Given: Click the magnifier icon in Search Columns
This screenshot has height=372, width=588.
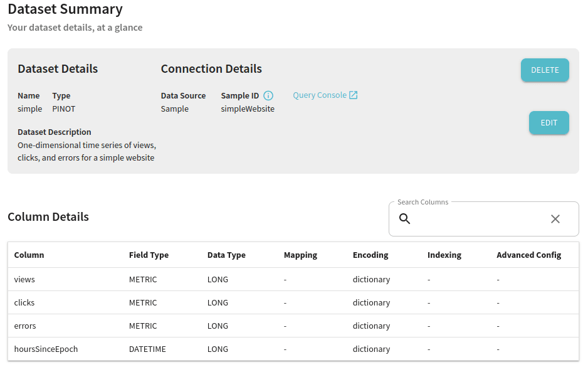Looking at the screenshot, I should coord(404,218).
